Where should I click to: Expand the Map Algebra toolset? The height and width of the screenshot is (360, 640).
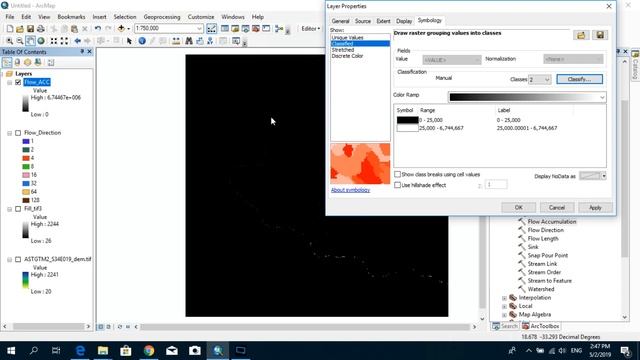(x=504, y=315)
